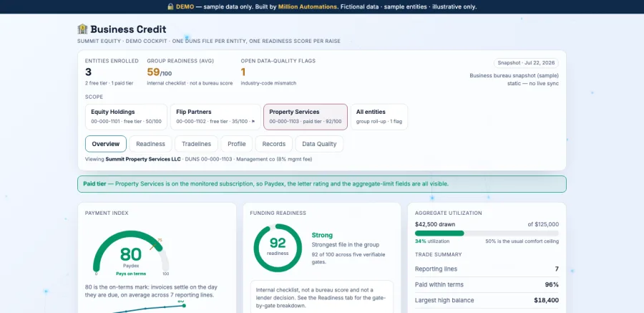Viewport: 644px width, 313px height.
Task: Click the 75 marker on the Paydex gauge
Action: click(x=160, y=240)
